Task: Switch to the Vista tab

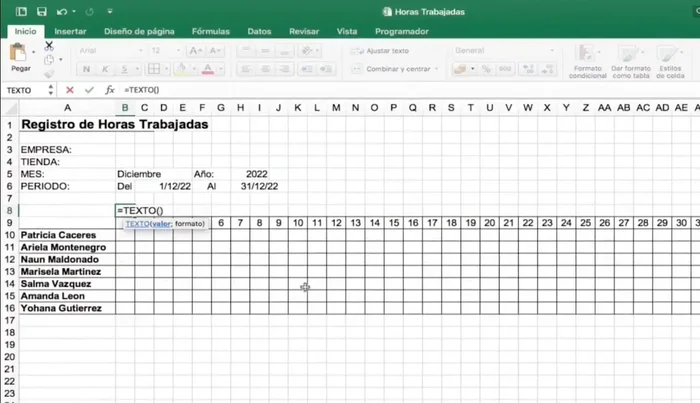Action: pyautogui.click(x=347, y=31)
